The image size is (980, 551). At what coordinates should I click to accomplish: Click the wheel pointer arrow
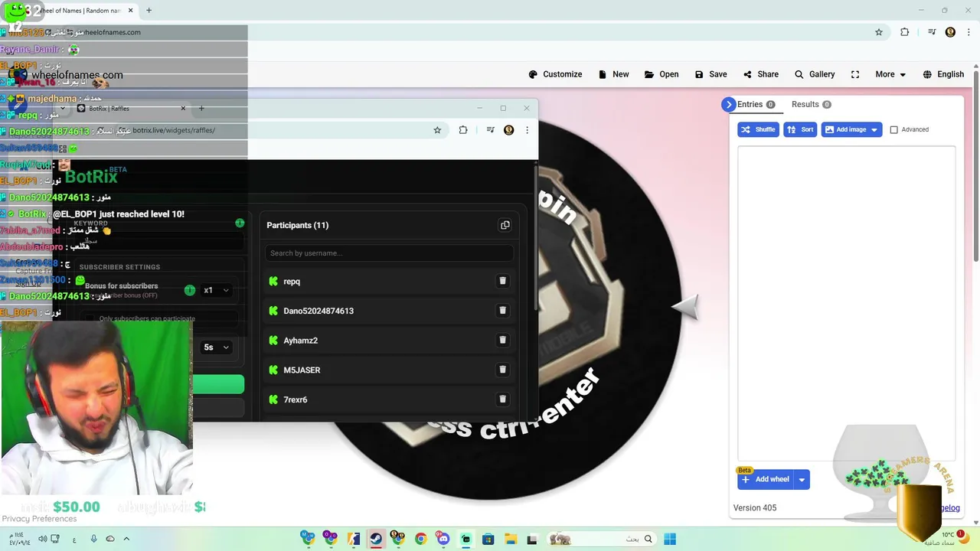click(685, 307)
